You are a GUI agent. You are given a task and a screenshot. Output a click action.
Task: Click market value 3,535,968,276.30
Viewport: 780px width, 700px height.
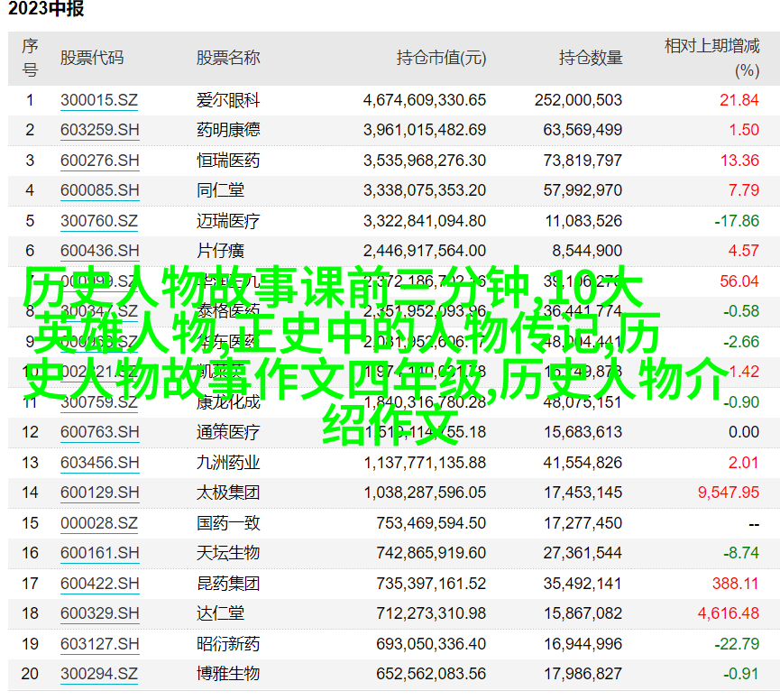425,161
